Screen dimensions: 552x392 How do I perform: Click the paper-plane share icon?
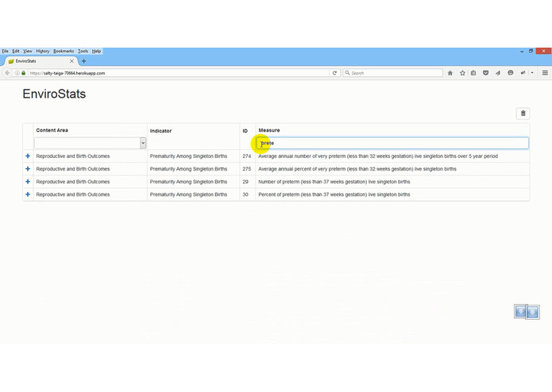(x=498, y=73)
